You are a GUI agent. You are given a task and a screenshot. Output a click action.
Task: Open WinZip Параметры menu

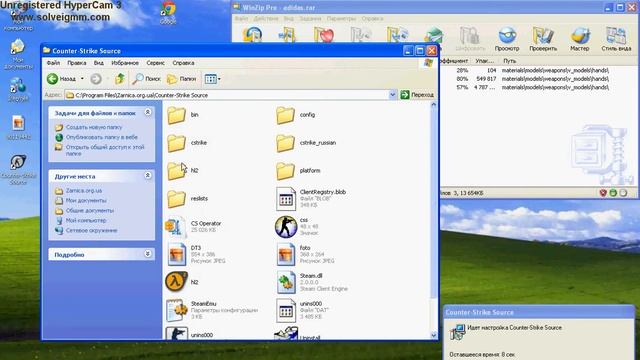click(341, 18)
